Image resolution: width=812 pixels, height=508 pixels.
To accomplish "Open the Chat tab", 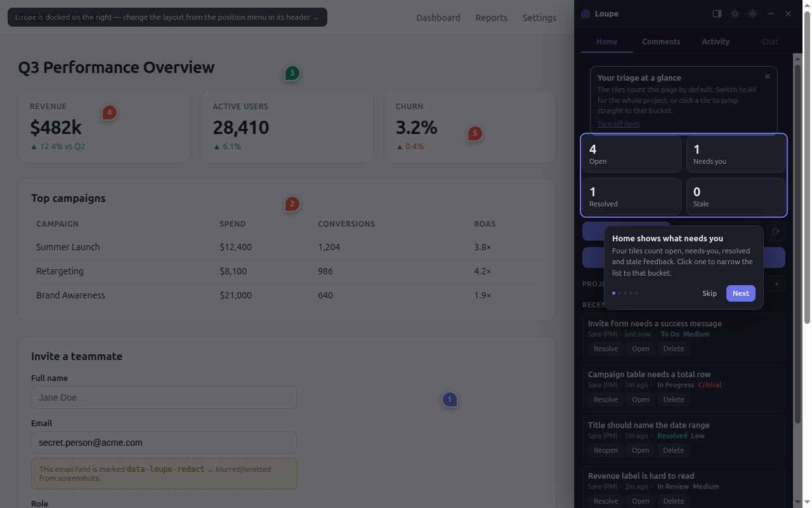I will click(770, 41).
